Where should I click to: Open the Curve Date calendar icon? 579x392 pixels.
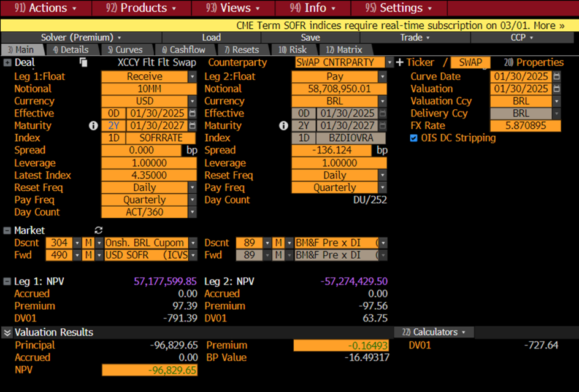pos(556,77)
